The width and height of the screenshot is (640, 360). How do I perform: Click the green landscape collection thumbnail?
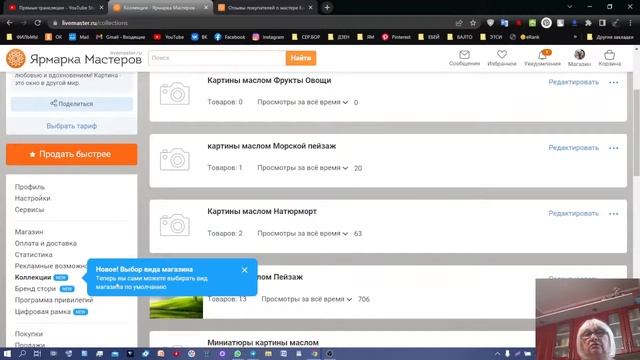(176, 307)
